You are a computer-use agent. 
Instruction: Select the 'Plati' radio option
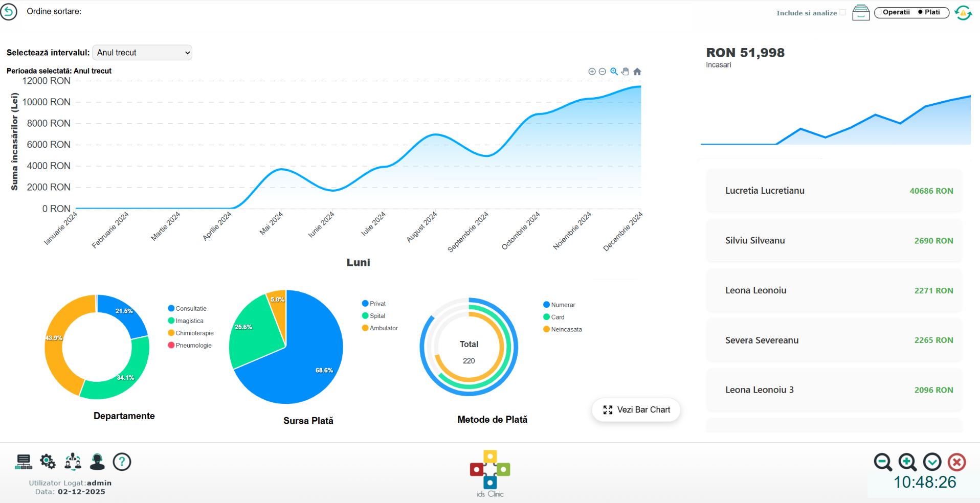920,12
